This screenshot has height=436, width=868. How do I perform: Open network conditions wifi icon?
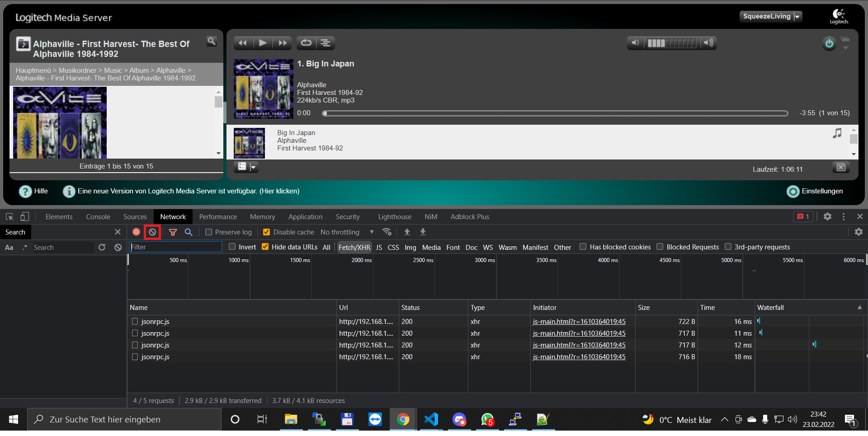point(387,232)
